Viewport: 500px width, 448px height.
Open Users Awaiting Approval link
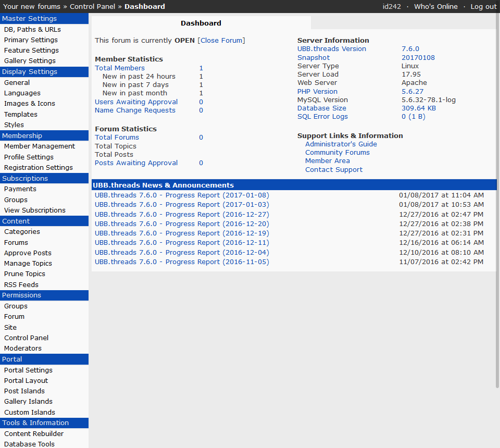coord(136,102)
